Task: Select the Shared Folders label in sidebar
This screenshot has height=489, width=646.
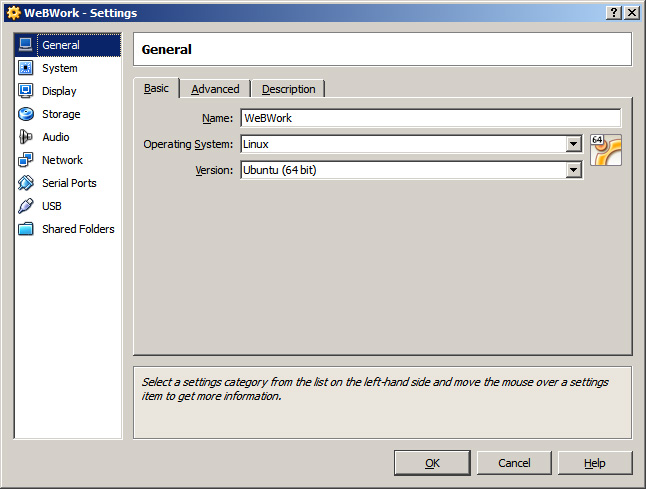Action: point(78,229)
